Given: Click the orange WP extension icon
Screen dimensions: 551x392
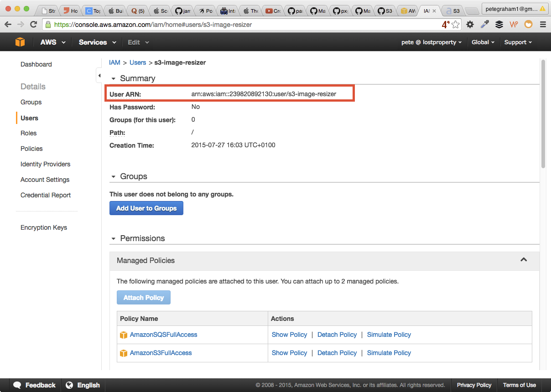Looking at the screenshot, I should pyautogui.click(x=514, y=25).
